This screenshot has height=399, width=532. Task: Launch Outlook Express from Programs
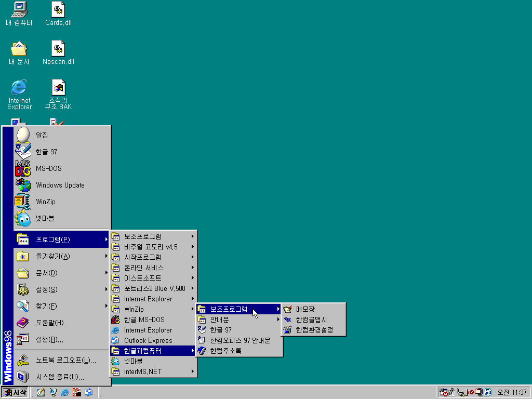(x=153, y=340)
